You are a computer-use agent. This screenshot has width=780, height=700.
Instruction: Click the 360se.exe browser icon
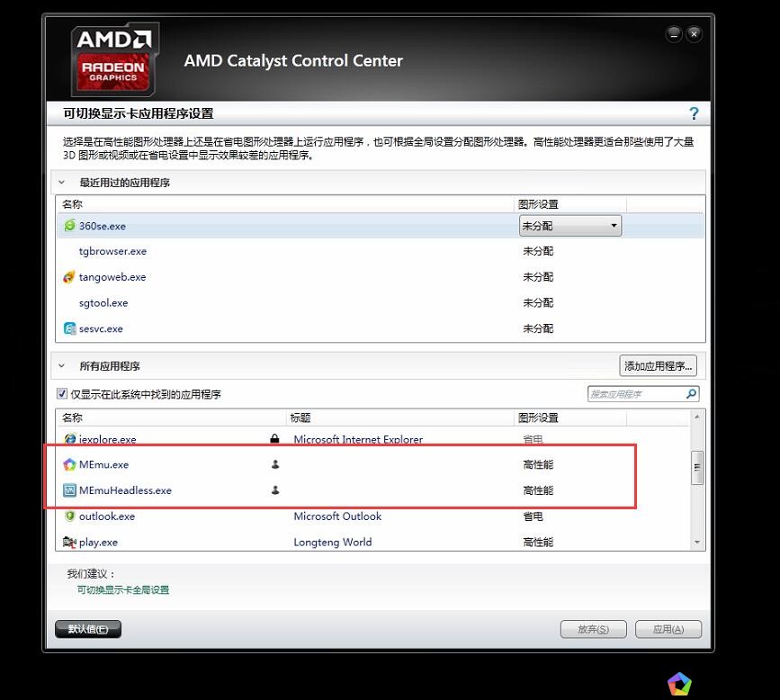[69, 226]
